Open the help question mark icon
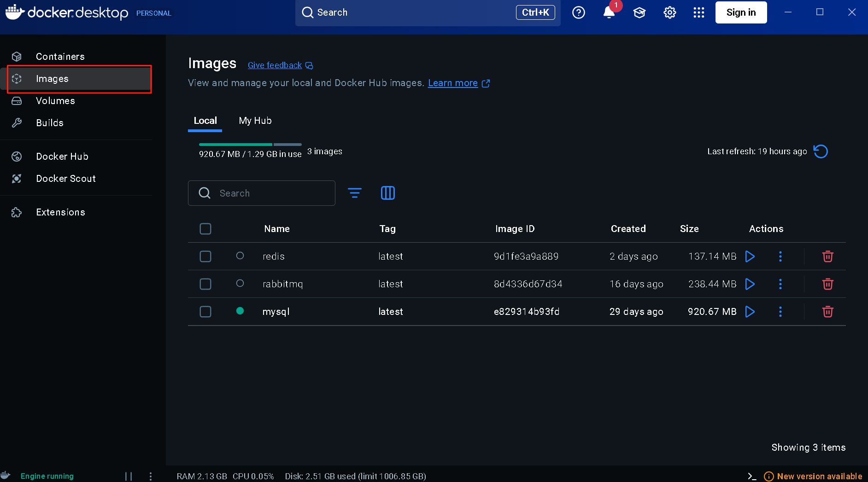This screenshot has width=868, height=482. pyautogui.click(x=579, y=12)
